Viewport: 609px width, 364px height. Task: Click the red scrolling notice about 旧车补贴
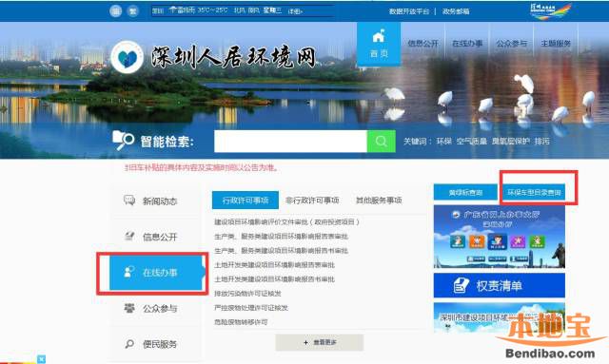point(202,167)
